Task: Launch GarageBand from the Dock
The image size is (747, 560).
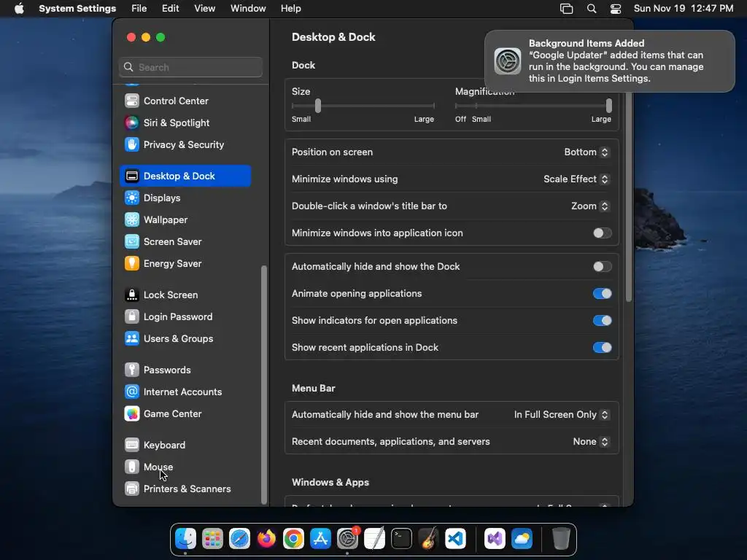Action: pyautogui.click(x=429, y=539)
